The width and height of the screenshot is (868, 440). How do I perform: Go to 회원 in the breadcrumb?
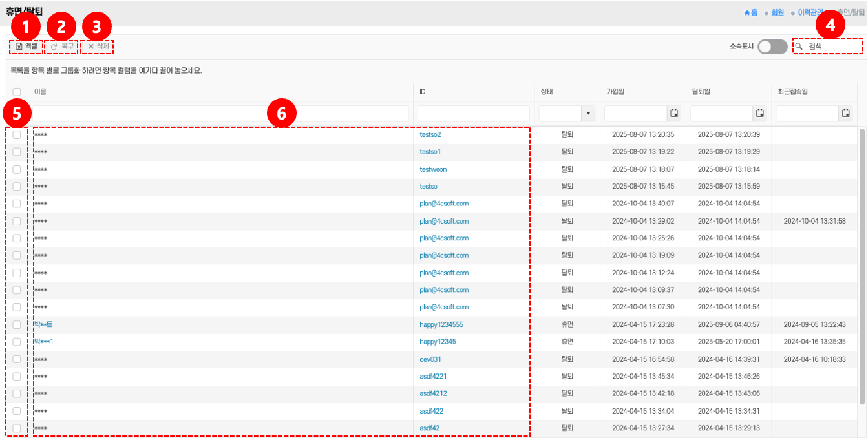click(x=778, y=12)
